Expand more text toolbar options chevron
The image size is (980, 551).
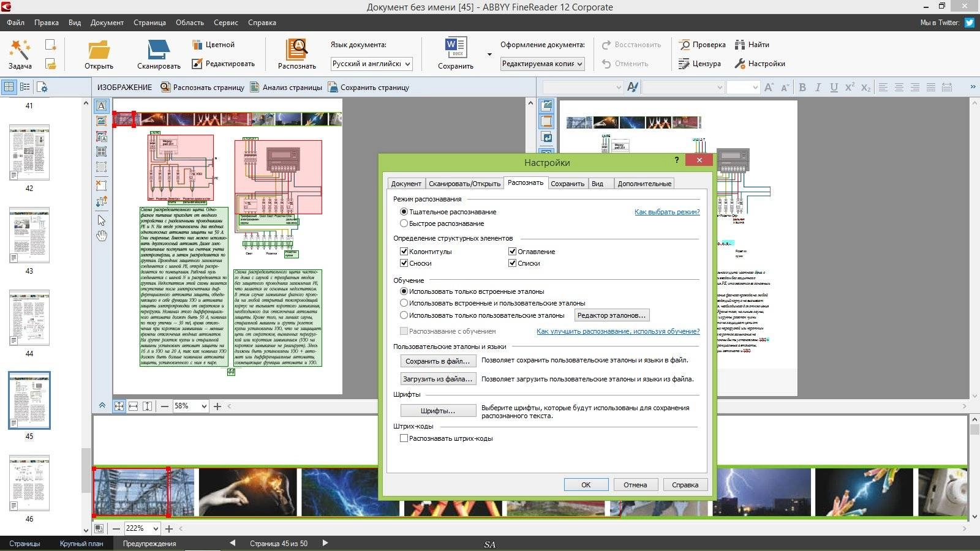pyautogui.click(x=973, y=87)
